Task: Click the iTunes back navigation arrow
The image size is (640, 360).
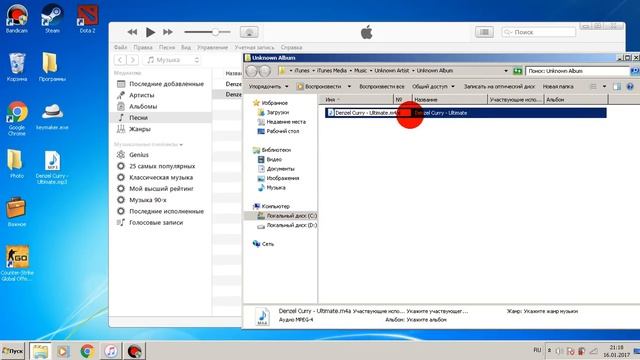Action: (120, 60)
